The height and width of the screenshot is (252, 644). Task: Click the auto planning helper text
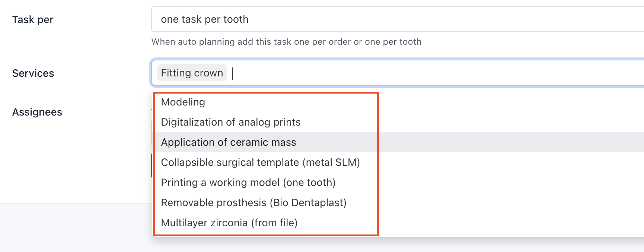[x=286, y=42]
